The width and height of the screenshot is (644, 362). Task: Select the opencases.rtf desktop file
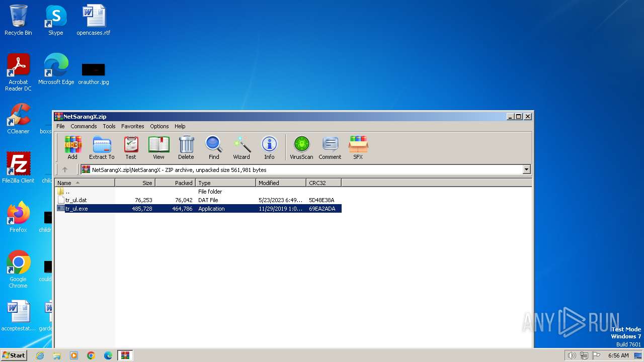[x=94, y=20]
